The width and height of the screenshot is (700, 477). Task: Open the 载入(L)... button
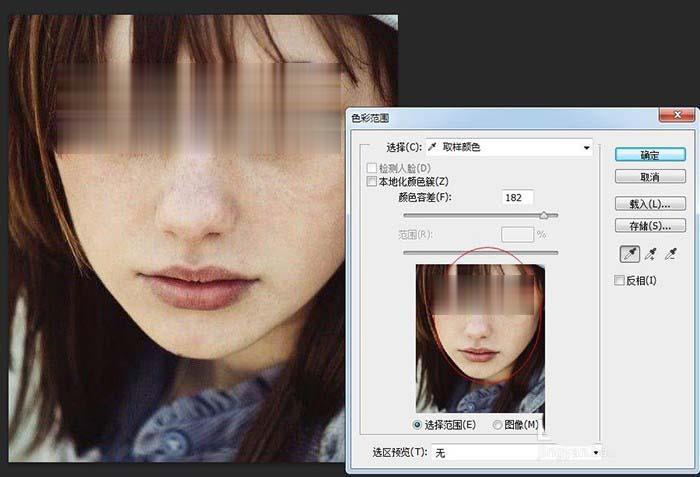tap(650, 204)
